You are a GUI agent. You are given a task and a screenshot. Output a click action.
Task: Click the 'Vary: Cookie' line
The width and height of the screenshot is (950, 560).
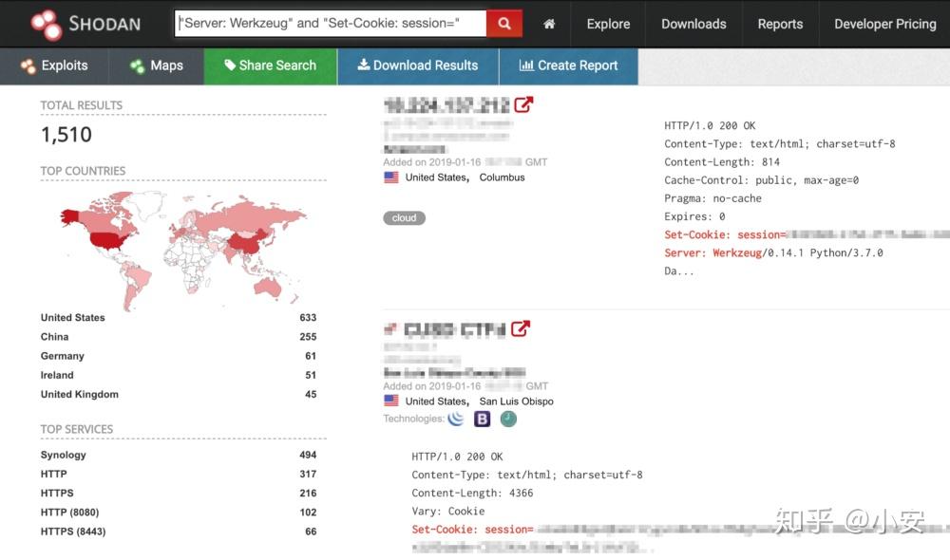[x=448, y=512]
